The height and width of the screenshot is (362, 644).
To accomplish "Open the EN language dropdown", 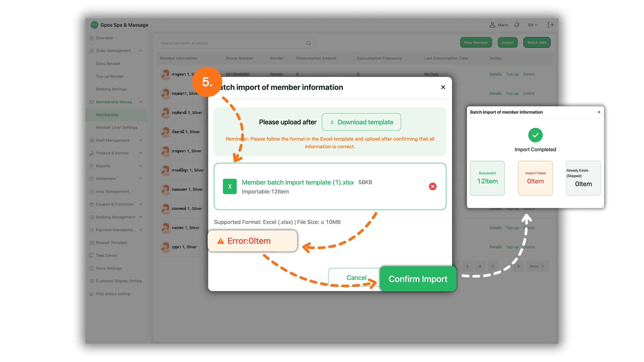I will coord(533,25).
